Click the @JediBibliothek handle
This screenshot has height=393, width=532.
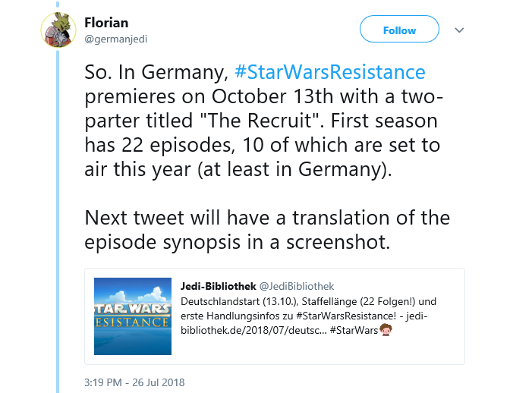coord(297,286)
